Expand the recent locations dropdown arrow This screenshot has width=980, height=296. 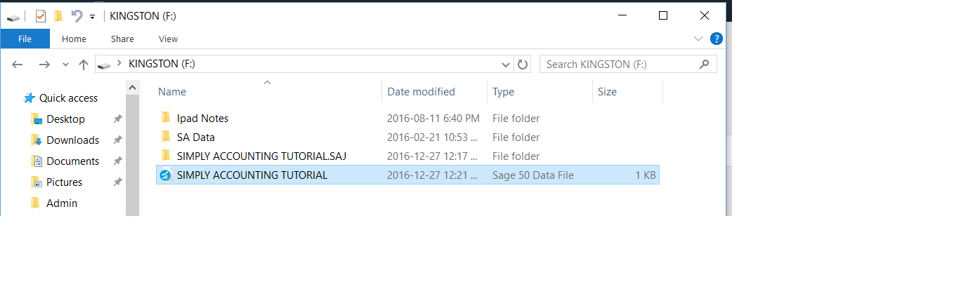click(66, 65)
